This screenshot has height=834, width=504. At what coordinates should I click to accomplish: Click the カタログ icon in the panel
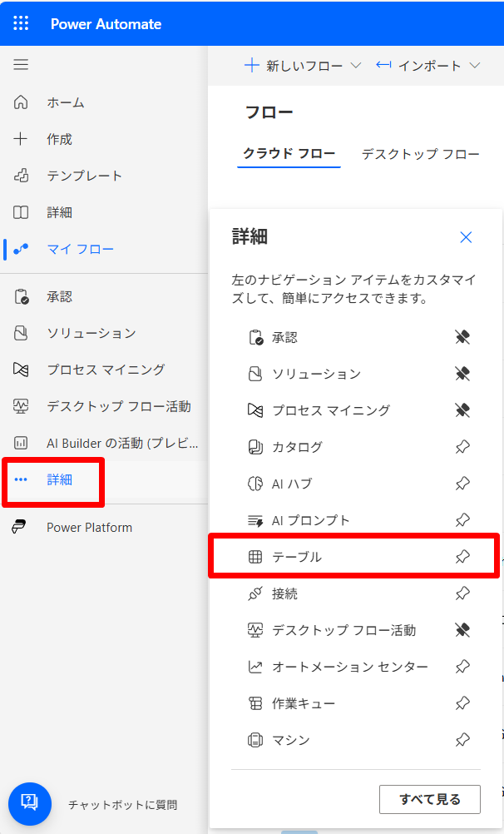(x=255, y=447)
